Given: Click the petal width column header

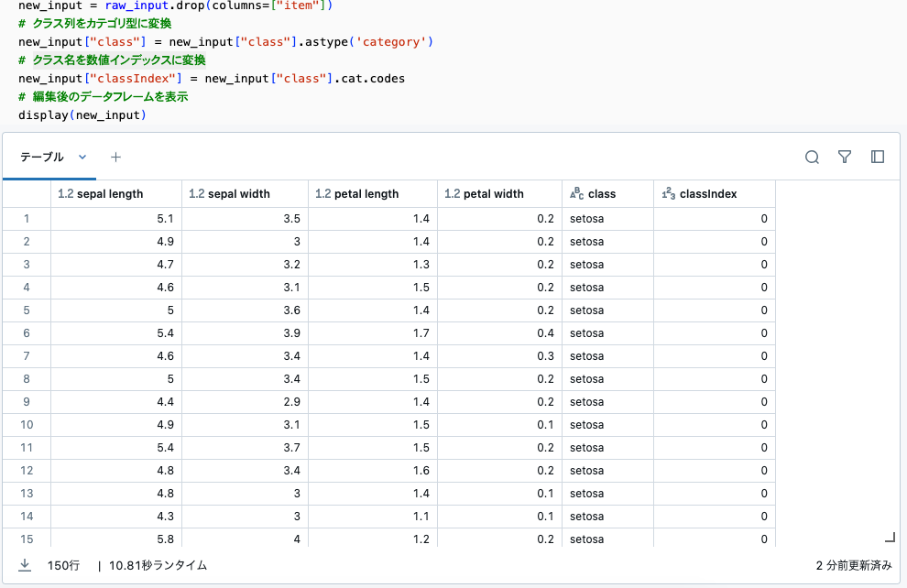Looking at the screenshot, I should tap(493, 194).
